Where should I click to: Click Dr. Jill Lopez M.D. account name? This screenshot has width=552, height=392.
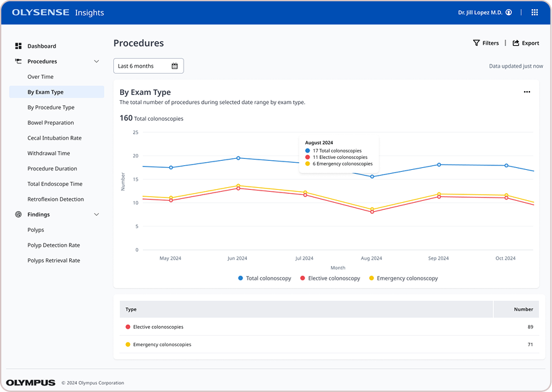point(480,12)
